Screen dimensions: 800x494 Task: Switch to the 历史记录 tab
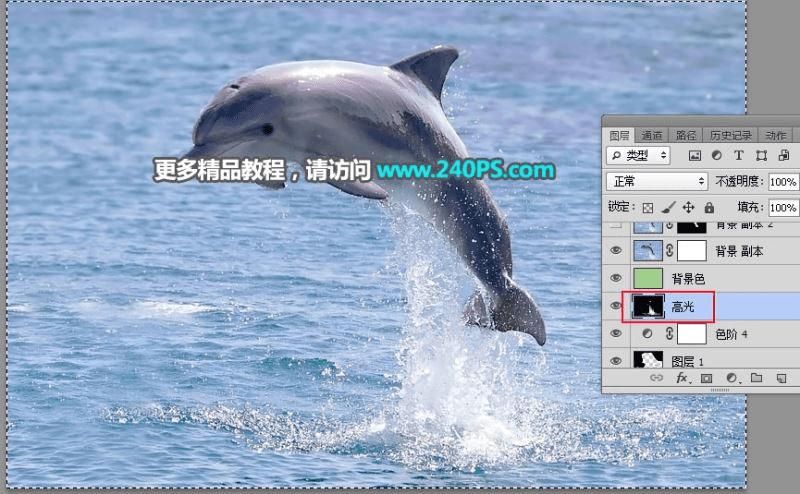731,135
